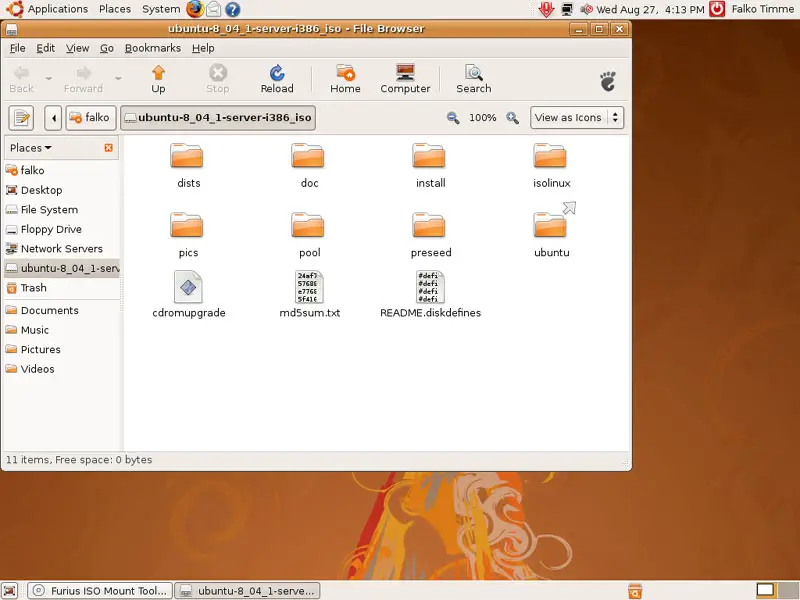
Task: Open the File menu
Action: 17,48
